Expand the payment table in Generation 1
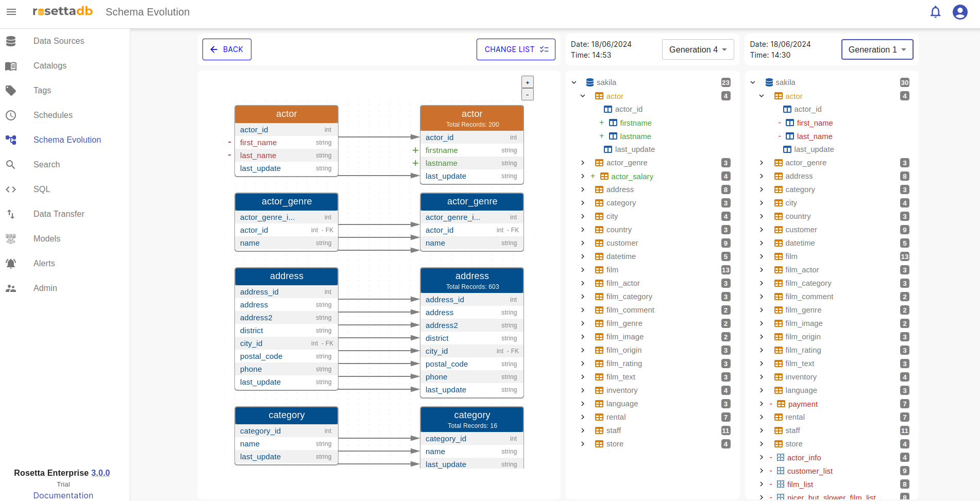 762,404
